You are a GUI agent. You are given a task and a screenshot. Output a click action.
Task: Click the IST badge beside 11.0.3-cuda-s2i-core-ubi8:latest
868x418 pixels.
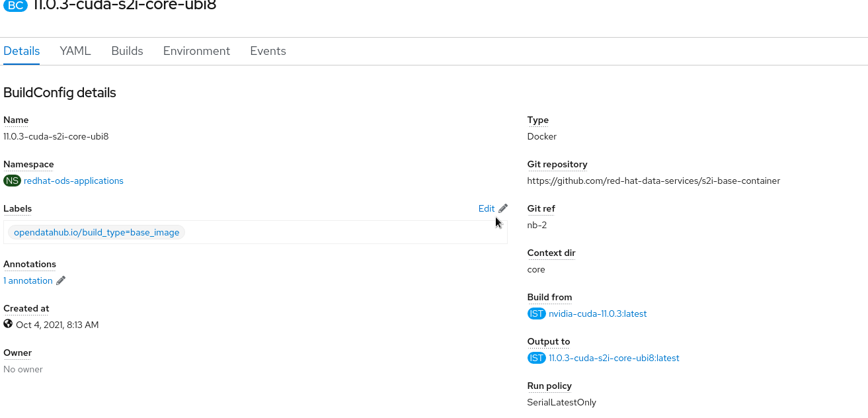pyautogui.click(x=536, y=358)
